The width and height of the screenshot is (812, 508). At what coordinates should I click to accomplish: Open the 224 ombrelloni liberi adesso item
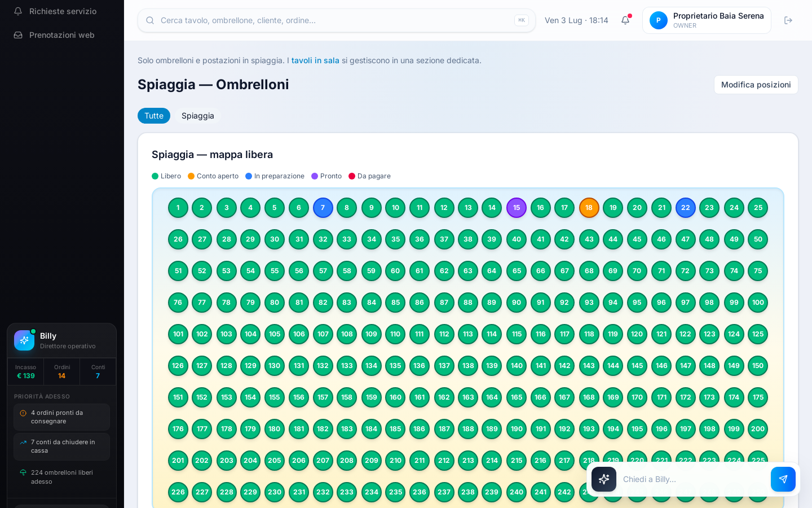[x=62, y=477]
